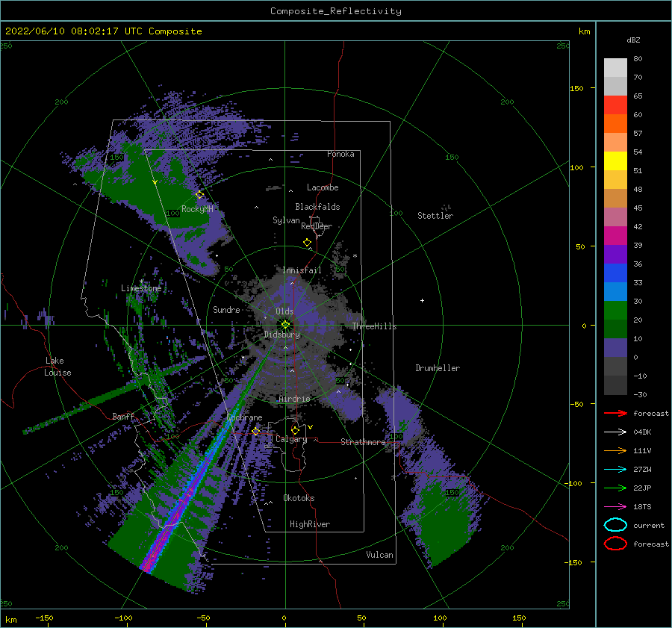Select the 51 dBZ yellow color swatch

(615, 161)
